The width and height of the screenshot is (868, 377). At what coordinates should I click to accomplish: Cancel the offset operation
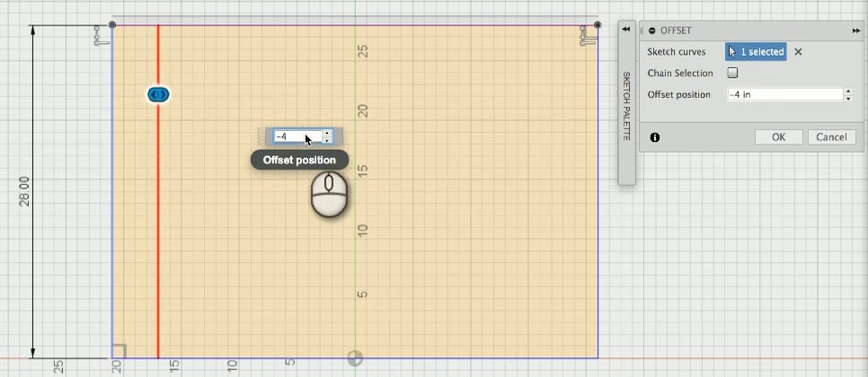(831, 137)
